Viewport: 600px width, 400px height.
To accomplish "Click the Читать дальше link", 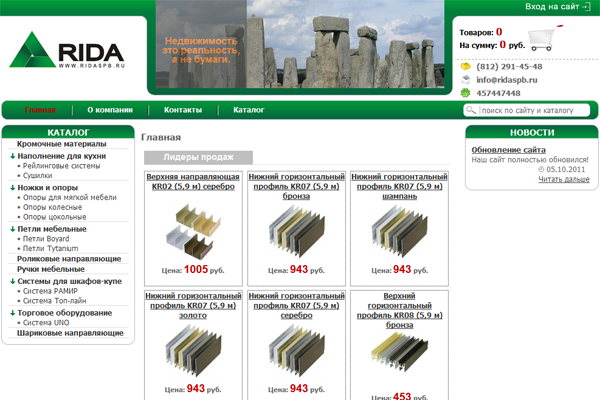I will (x=563, y=179).
